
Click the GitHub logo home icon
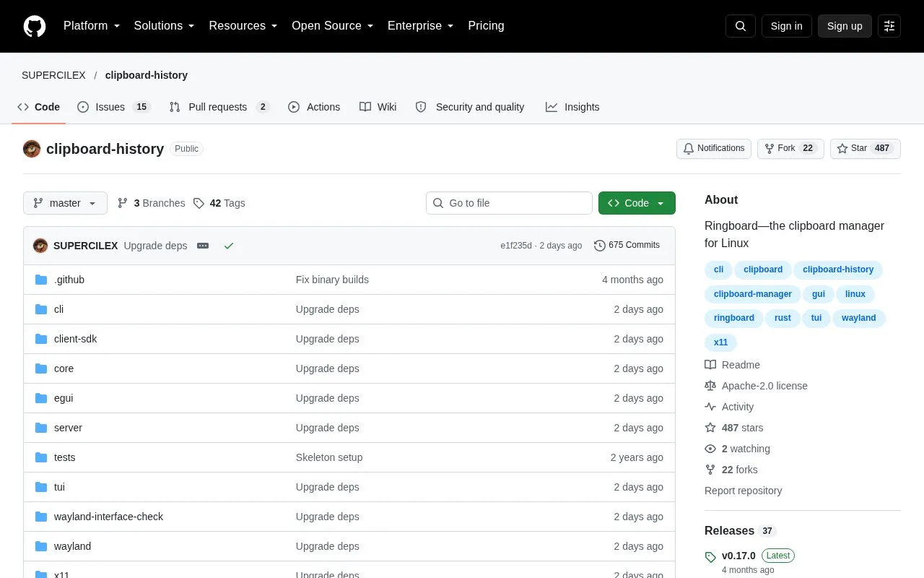pyautogui.click(x=35, y=26)
